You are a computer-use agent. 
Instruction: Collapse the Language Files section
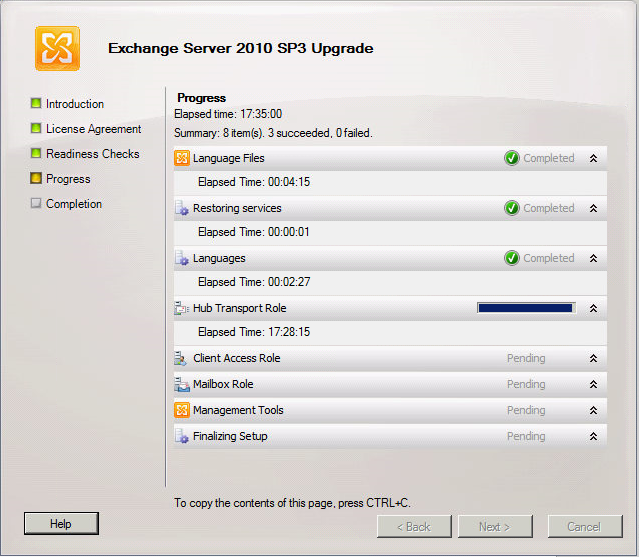pyautogui.click(x=593, y=159)
